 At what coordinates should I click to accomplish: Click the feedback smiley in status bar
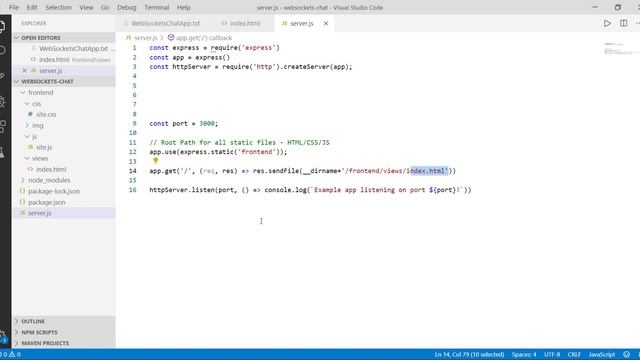click(627, 354)
